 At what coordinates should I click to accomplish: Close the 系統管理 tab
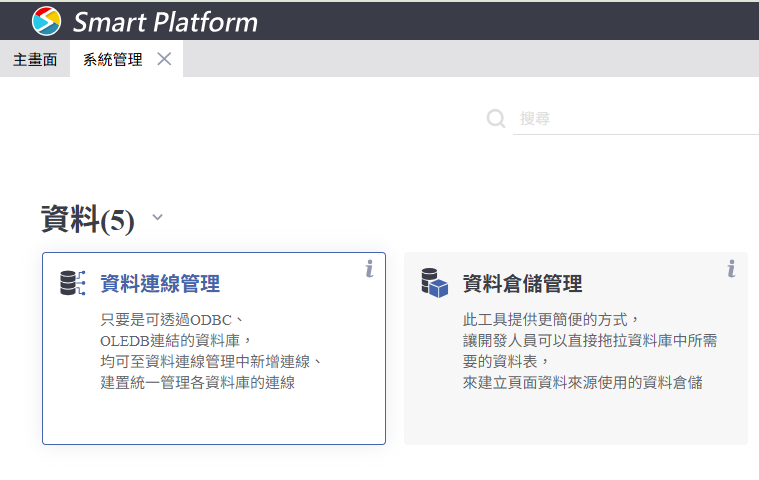point(164,59)
